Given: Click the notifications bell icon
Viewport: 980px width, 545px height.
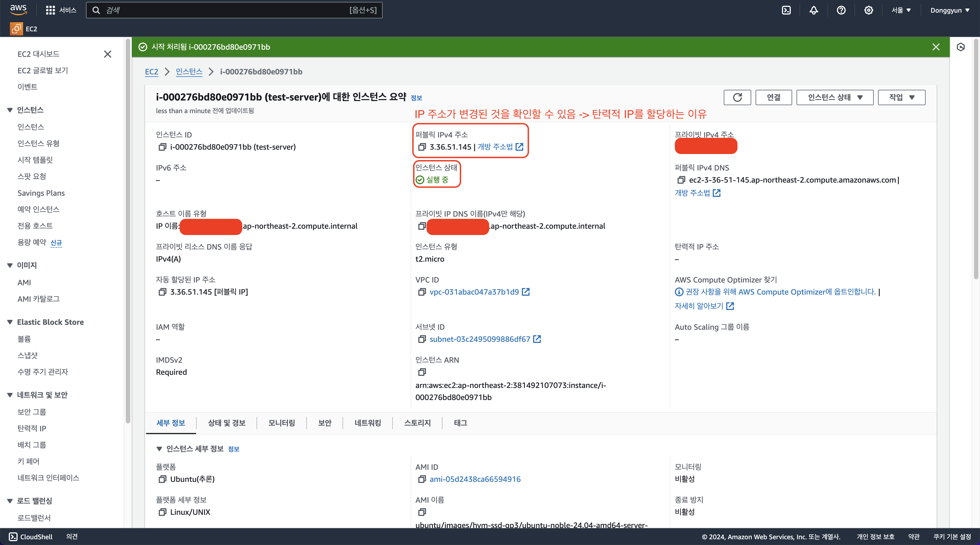Looking at the screenshot, I should click(813, 10).
